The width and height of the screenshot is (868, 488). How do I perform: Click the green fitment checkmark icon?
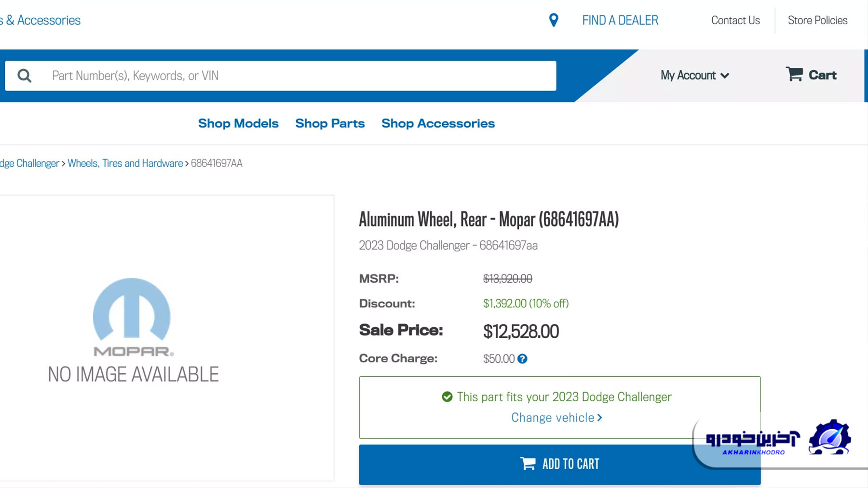[x=447, y=397]
